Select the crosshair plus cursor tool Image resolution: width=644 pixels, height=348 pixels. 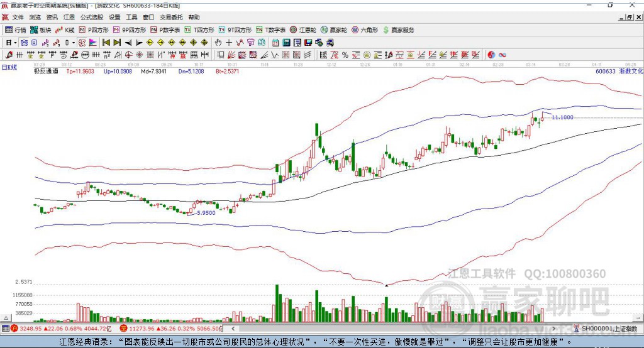tap(229, 42)
